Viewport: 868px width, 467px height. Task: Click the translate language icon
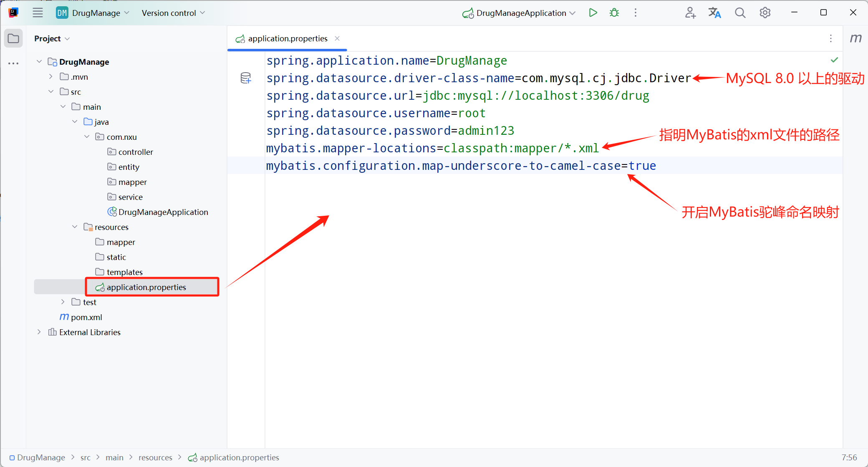pyautogui.click(x=714, y=13)
